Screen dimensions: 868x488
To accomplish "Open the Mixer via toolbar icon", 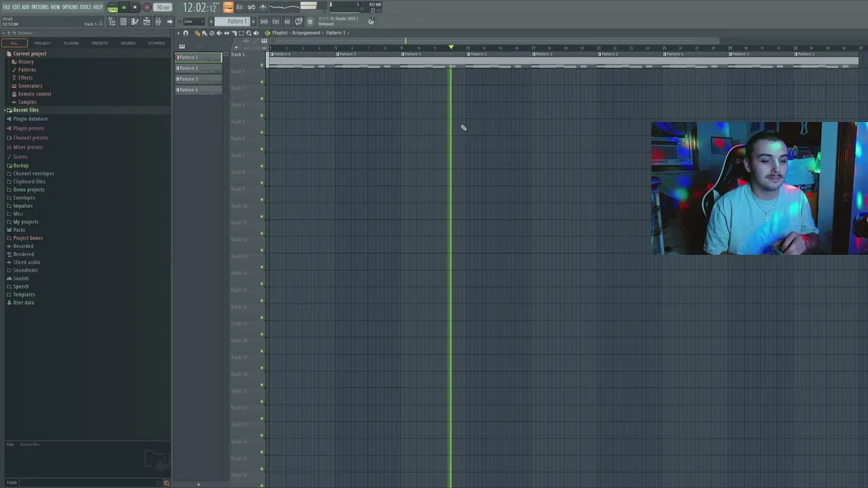I will coord(158,22).
